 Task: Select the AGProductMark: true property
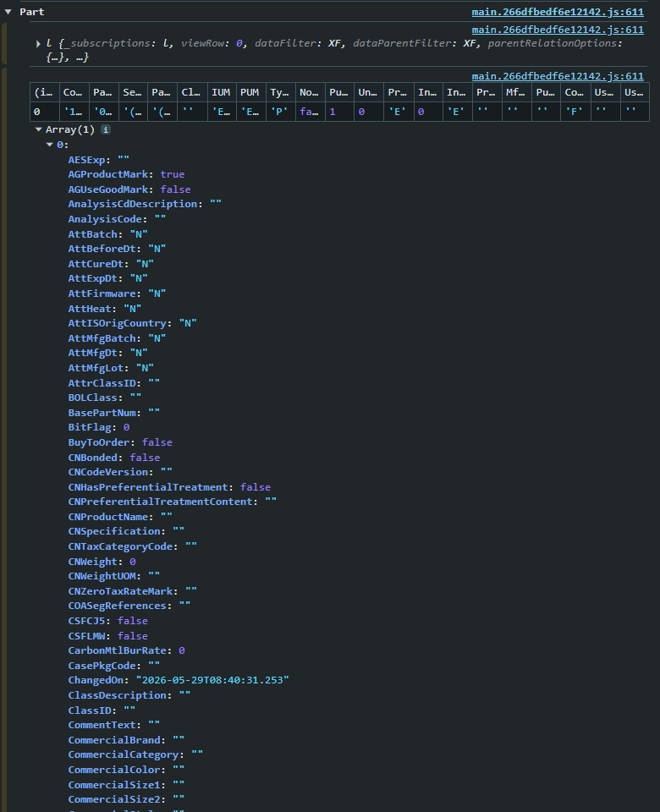tap(126, 174)
